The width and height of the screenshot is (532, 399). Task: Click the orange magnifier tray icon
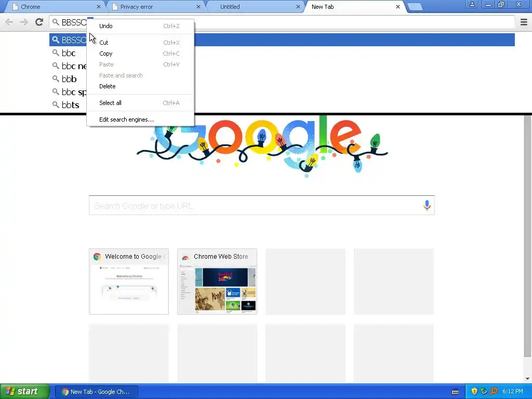coord(494,391)
